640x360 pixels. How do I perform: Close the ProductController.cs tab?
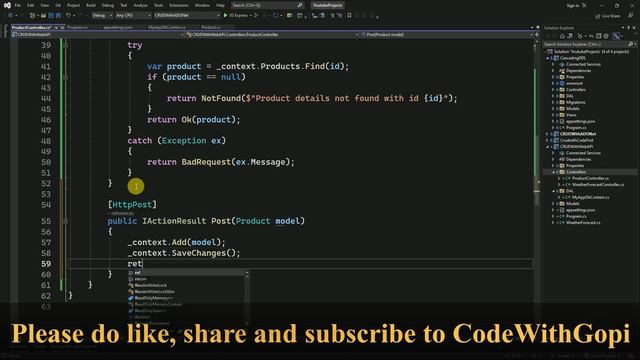62,27
